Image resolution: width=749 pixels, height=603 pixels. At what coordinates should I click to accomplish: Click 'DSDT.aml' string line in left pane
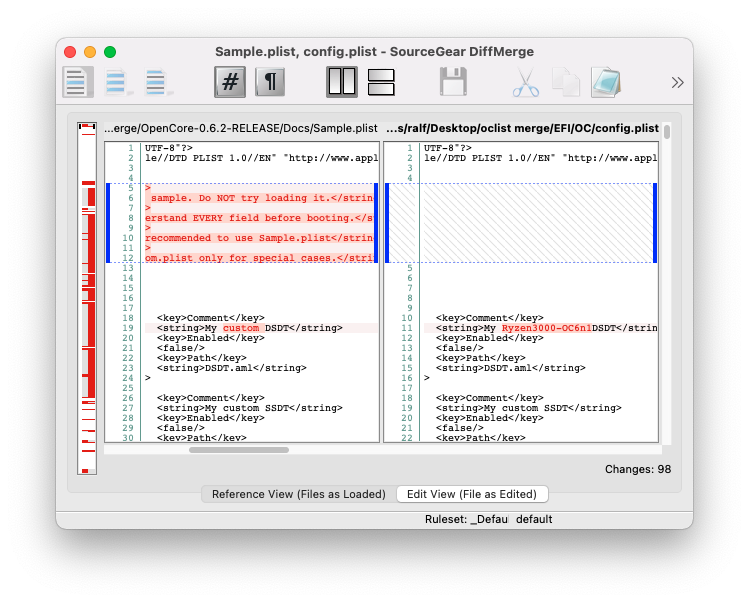tap(232, 368)
